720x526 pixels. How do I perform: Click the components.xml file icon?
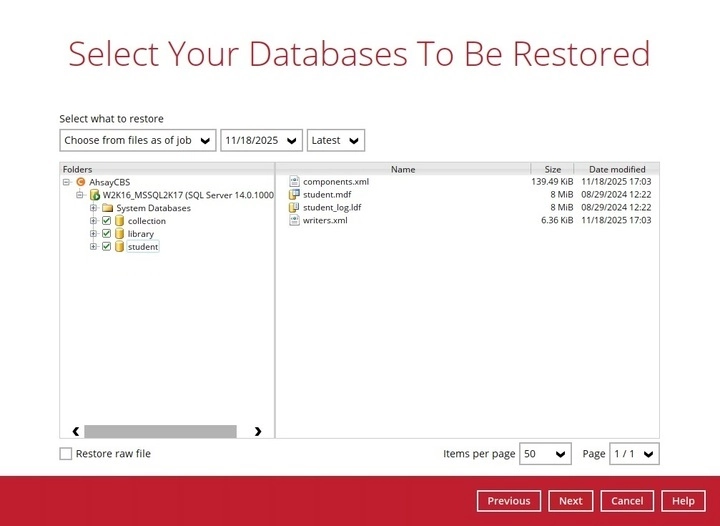(x=294, y=182)
